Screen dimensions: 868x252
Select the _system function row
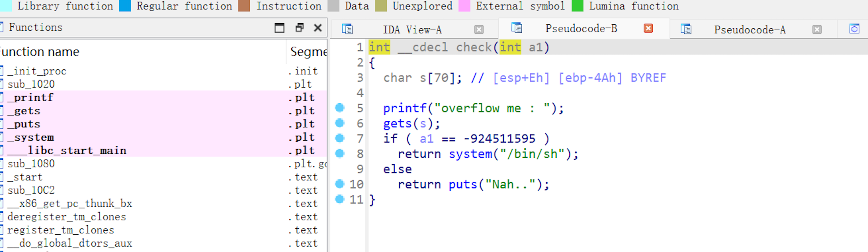[164, 137]
